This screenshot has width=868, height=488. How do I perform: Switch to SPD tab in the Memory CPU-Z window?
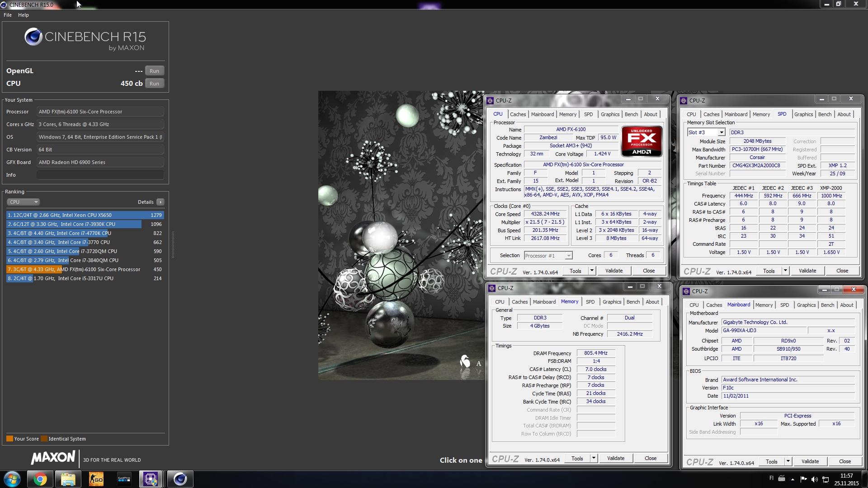[x=590, y=302]
